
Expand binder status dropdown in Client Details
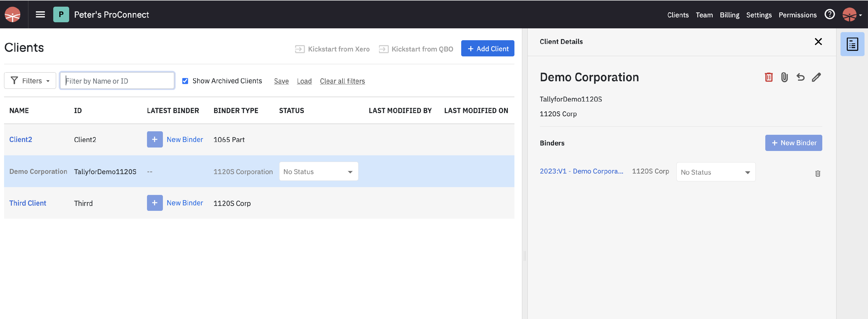click(x=715, y=172)
